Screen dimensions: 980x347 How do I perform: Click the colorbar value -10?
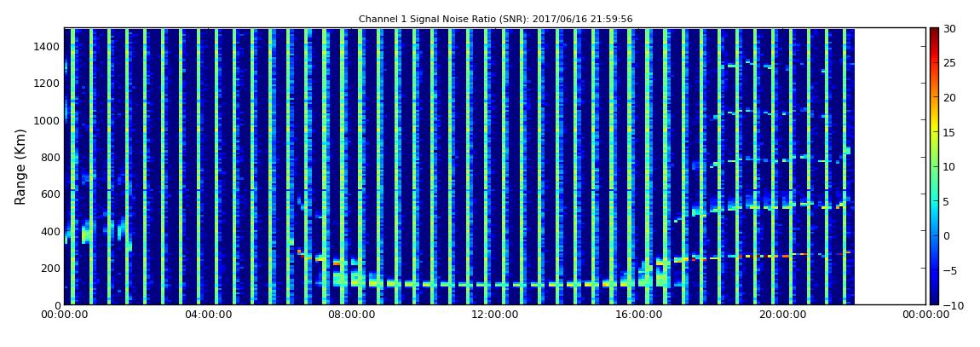point(953,305)
